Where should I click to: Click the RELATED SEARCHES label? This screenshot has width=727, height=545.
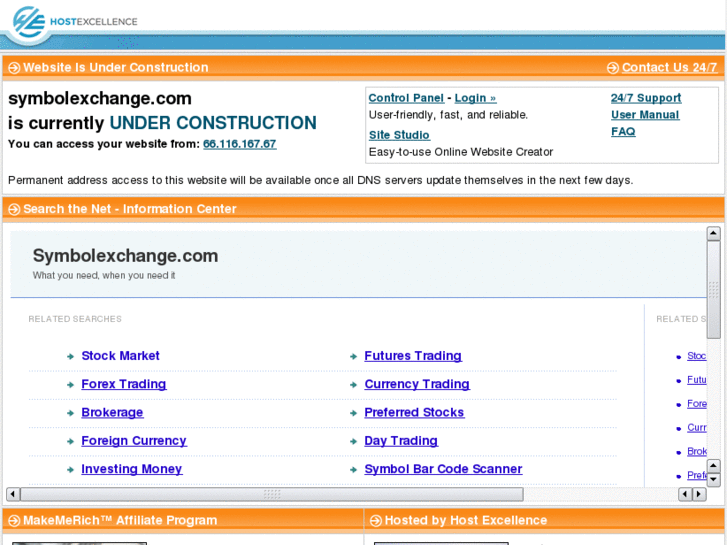[75, 319]
